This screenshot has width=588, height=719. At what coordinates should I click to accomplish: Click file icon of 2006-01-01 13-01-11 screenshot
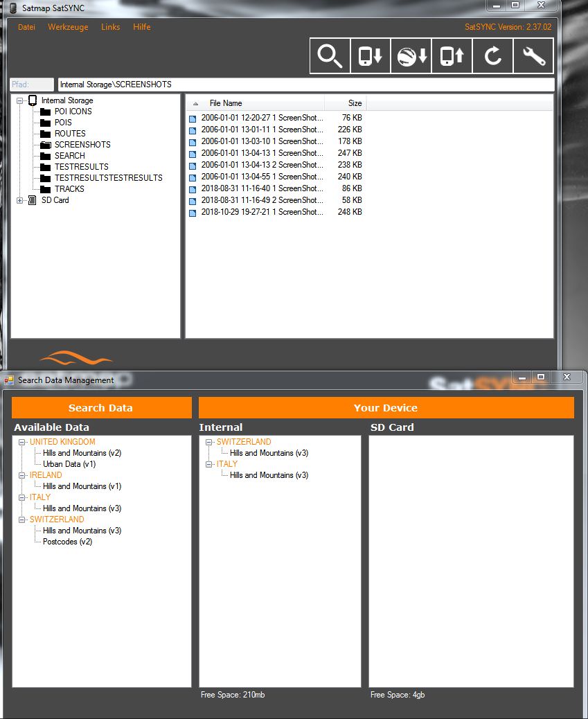pos(193,130)
